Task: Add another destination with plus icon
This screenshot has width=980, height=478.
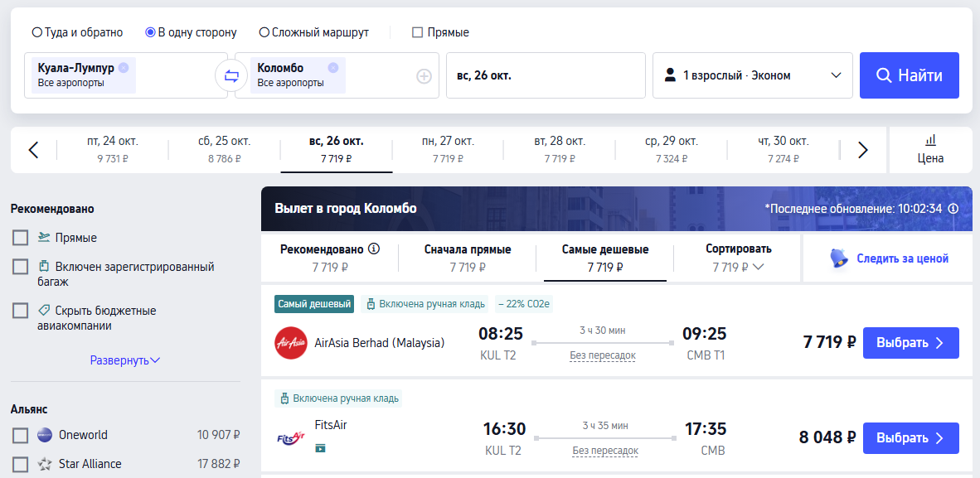Action: click(424, 76)
